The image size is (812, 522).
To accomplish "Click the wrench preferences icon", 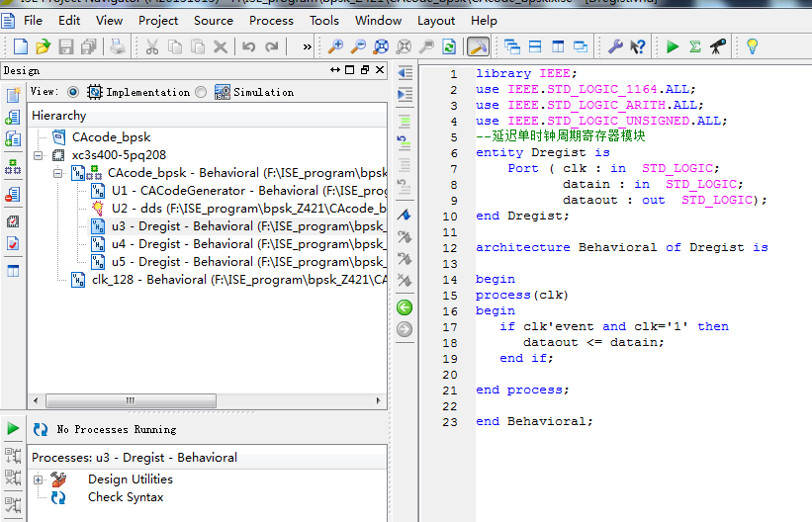I will [614, 46].
